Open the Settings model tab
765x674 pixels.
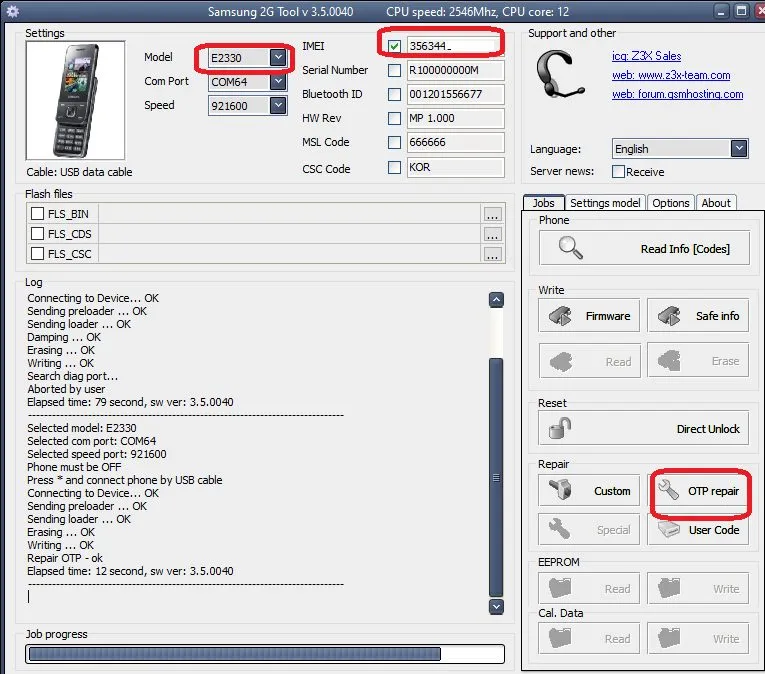click(x=605, y=203)
